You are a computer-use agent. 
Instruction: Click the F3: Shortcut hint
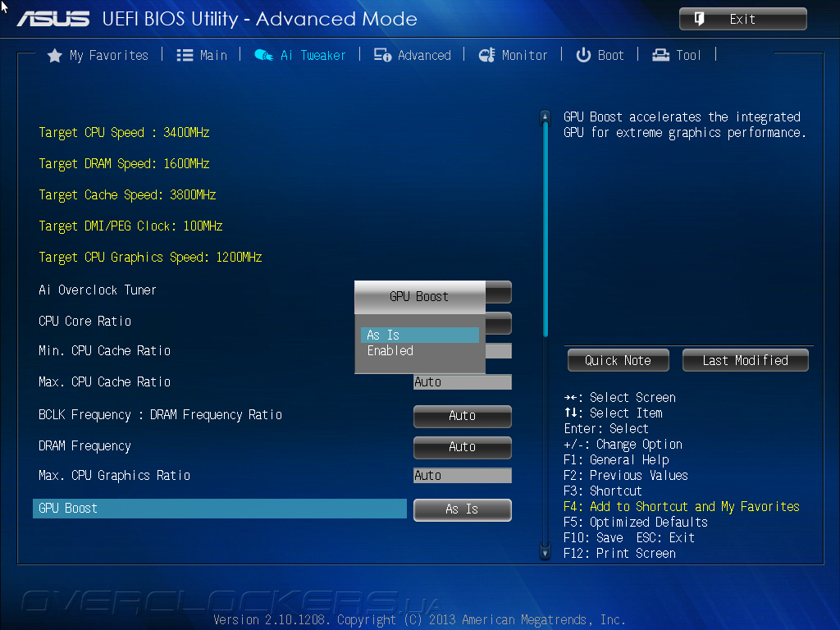(603, 491)
